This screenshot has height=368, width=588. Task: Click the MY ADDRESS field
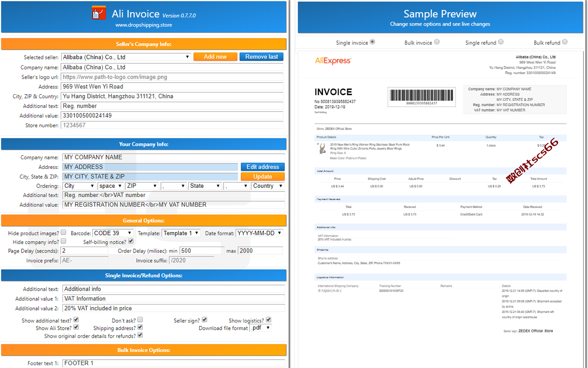coord(150,167)
